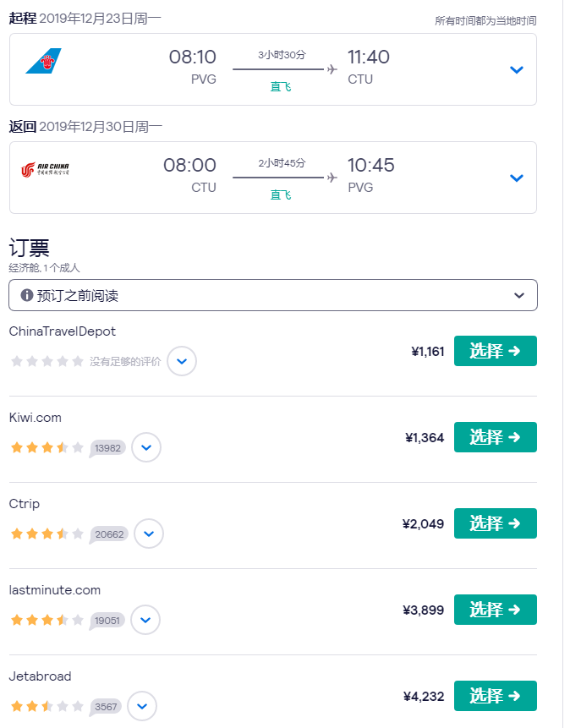Expand lastminute.com provider details chevron
570x728 pixels.
[145, 620]
